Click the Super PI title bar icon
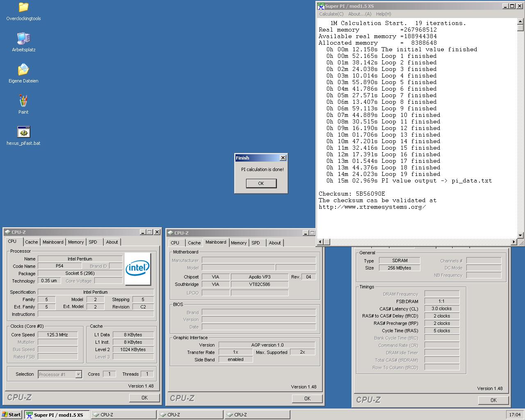 (321, 6)
